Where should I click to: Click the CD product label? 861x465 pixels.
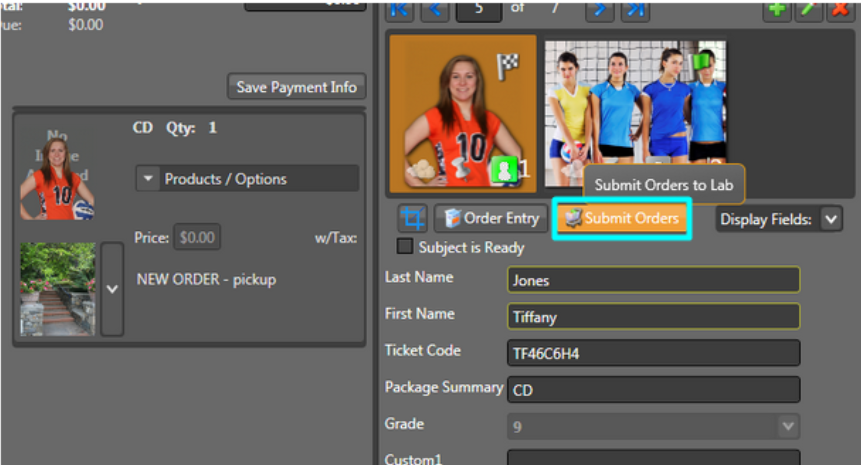click(x=143, y=127)
